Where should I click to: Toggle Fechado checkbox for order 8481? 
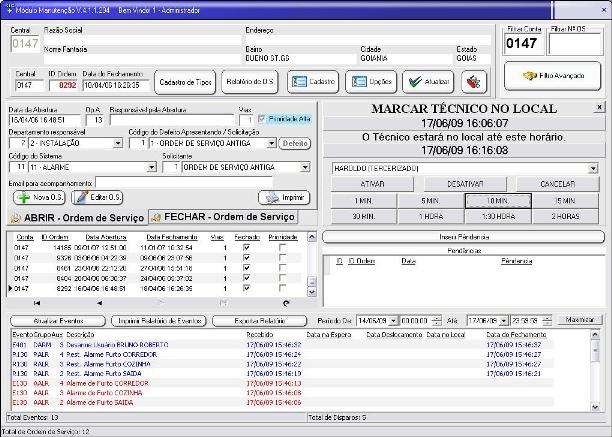[246, 268]
